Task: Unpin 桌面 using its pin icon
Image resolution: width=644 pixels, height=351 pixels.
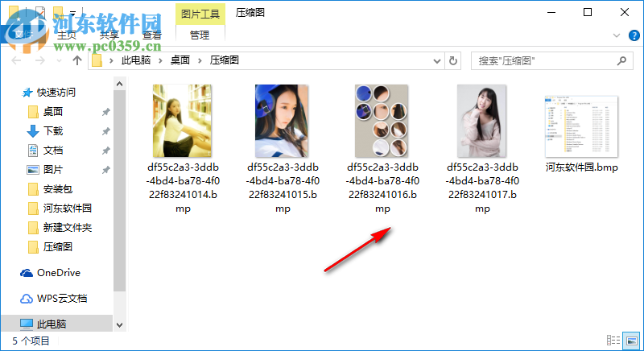Action: (106, 112)
